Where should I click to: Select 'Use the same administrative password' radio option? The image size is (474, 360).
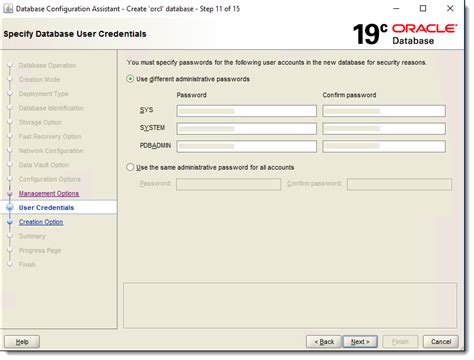point(130,167)
